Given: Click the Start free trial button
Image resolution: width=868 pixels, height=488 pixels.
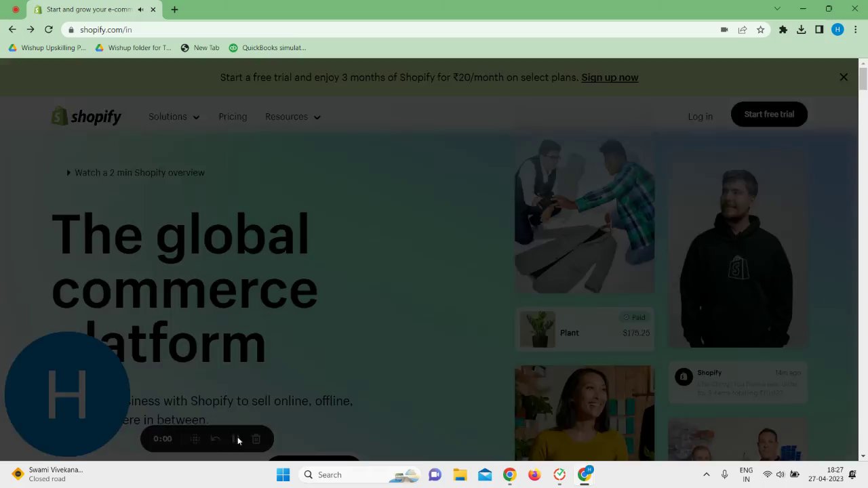Looking at the screenshot, I should point(769,115).
